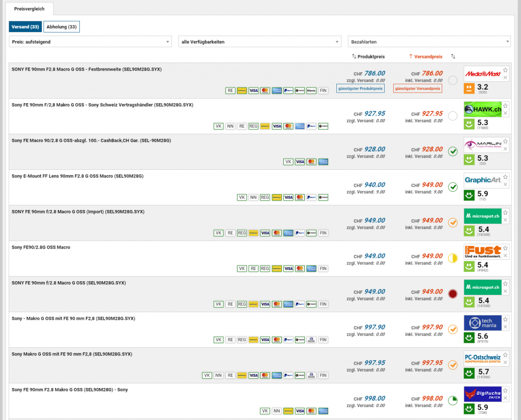Expand the 'alle Verfügbarkeiten' dropdown
This screenshot has height=420, width=521.
[x=259, y=42]
